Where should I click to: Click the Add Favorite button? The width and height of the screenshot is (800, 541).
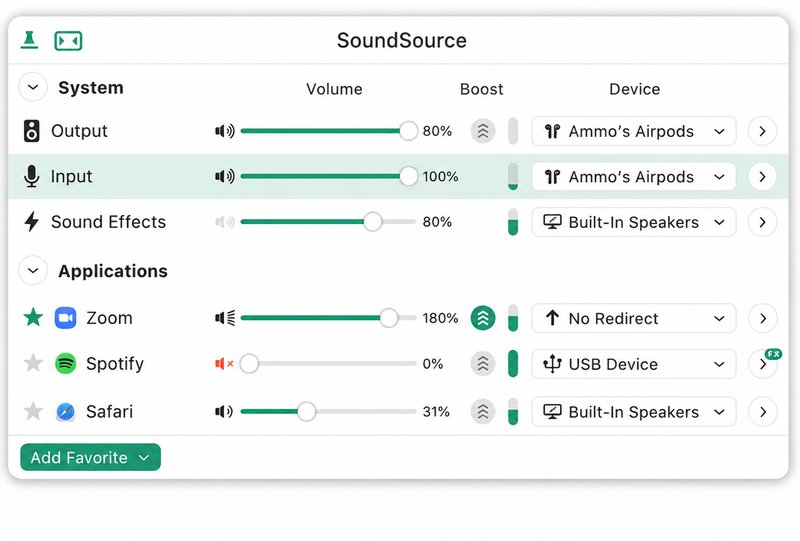pyautogui.click(x=90, y=457)
